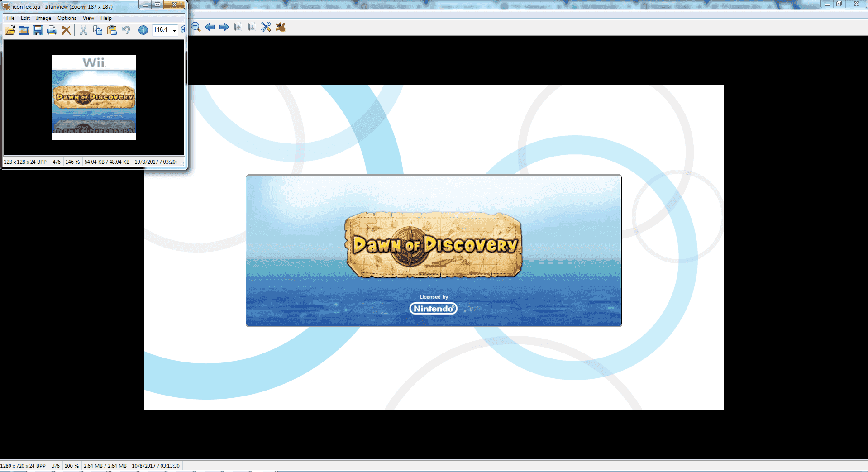Show image information with blue info icon
The width and height of the screenshot is (868, 472).
tap(143, 30)
